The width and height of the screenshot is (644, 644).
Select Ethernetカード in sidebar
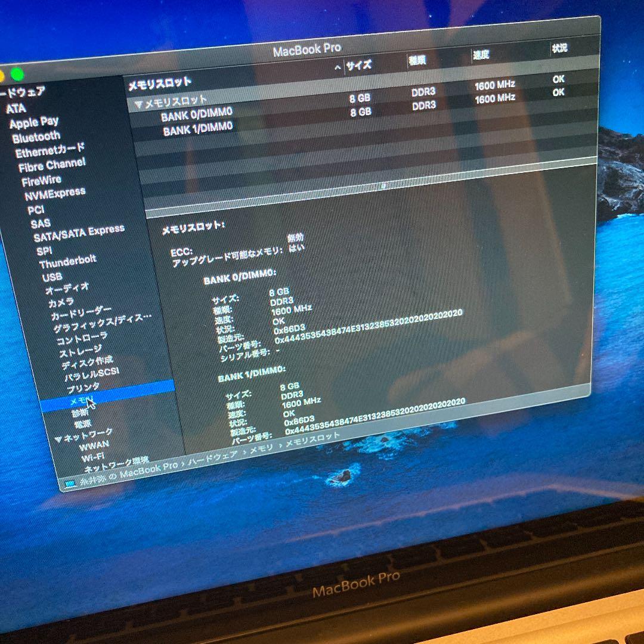[x=49, y=151]
